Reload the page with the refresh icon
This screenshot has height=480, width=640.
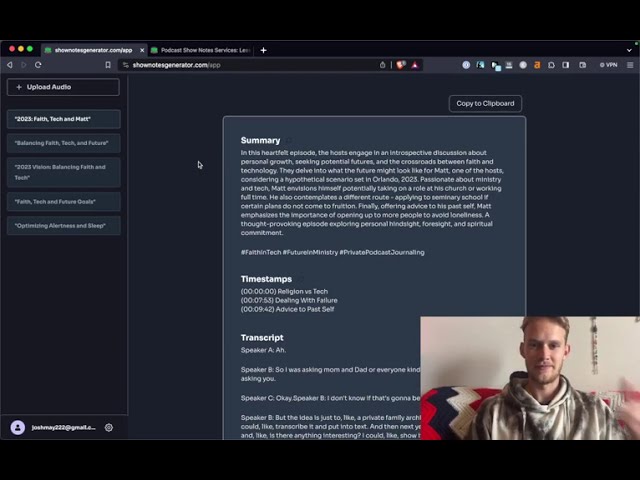pyautogui.click(x=38, y=65)
